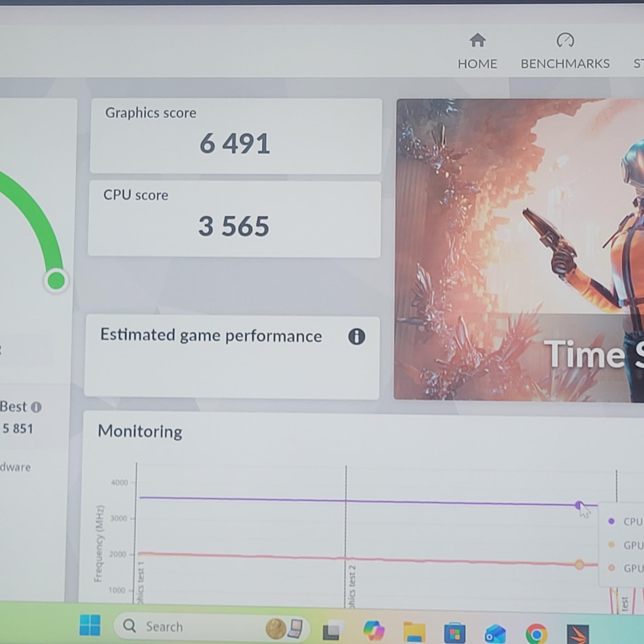Switch to 3DMark app on the taskbar
The height and width of the screenshot is (644, 644).
coord(578,634)
